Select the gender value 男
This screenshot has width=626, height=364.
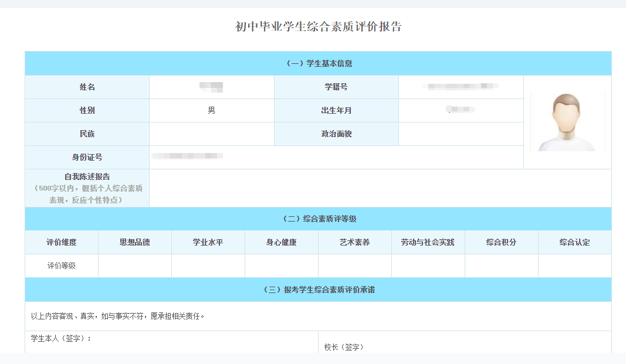[x=211, y=111]
